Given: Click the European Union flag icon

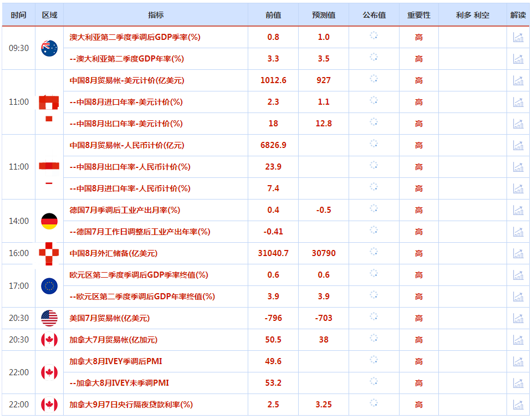Looking at the screenshot, I should click(49, 286).
